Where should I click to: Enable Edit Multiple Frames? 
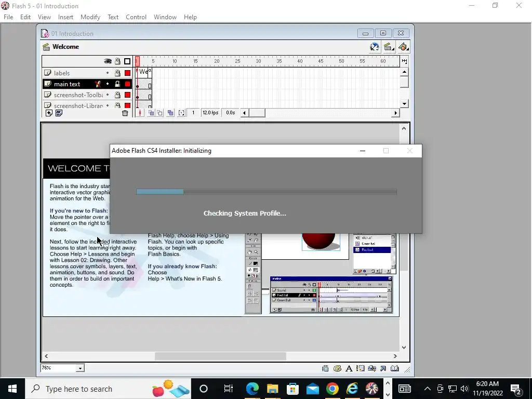(170, 113)
